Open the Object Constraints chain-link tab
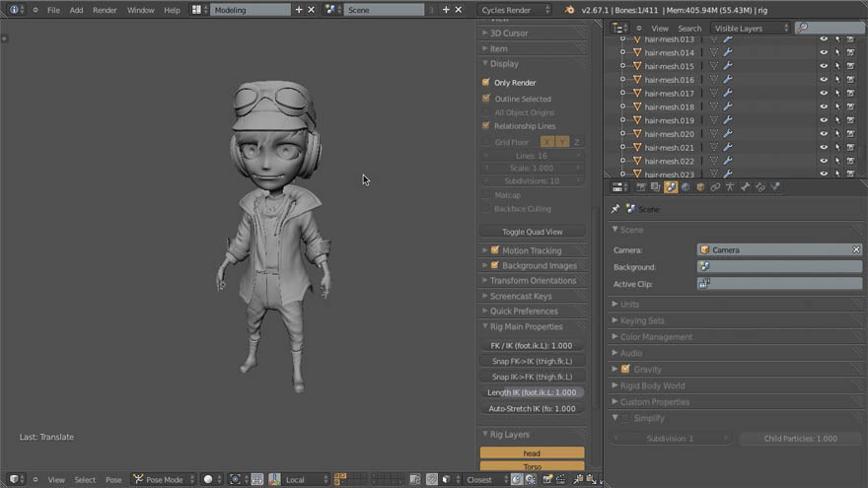Screen dimensions: 868x488 click(715, 187)
